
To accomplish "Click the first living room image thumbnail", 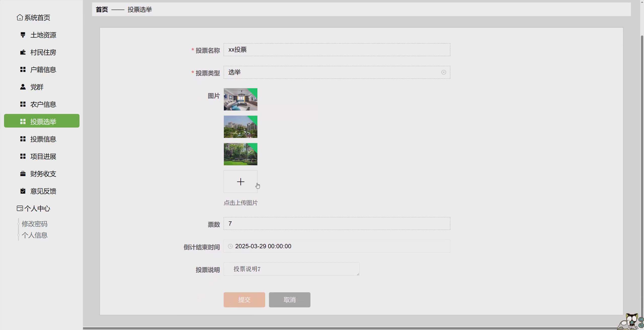I will [x=240, y=99].
